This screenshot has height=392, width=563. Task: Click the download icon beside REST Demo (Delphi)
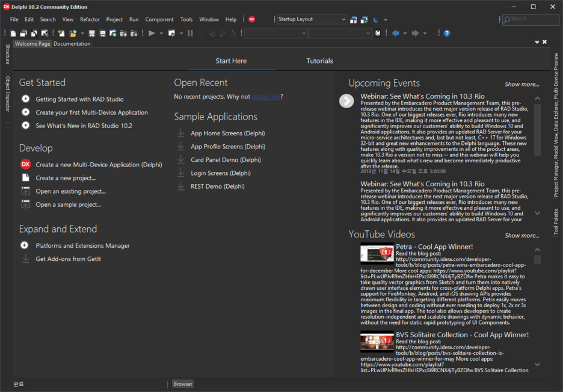tap(181, 186)
